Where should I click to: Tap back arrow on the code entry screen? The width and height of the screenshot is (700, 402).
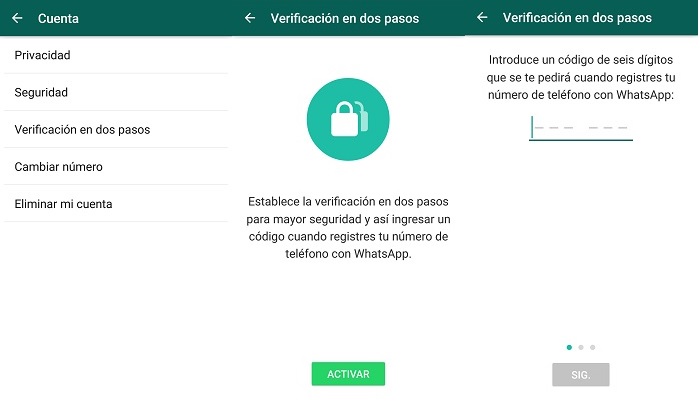(x=482, y=17)
